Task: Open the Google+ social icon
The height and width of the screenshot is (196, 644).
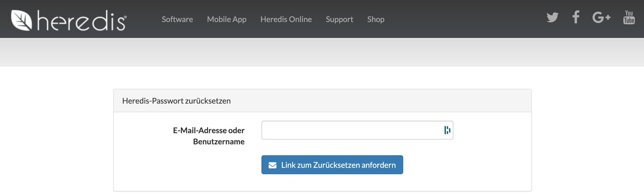Action: (602, 17)
